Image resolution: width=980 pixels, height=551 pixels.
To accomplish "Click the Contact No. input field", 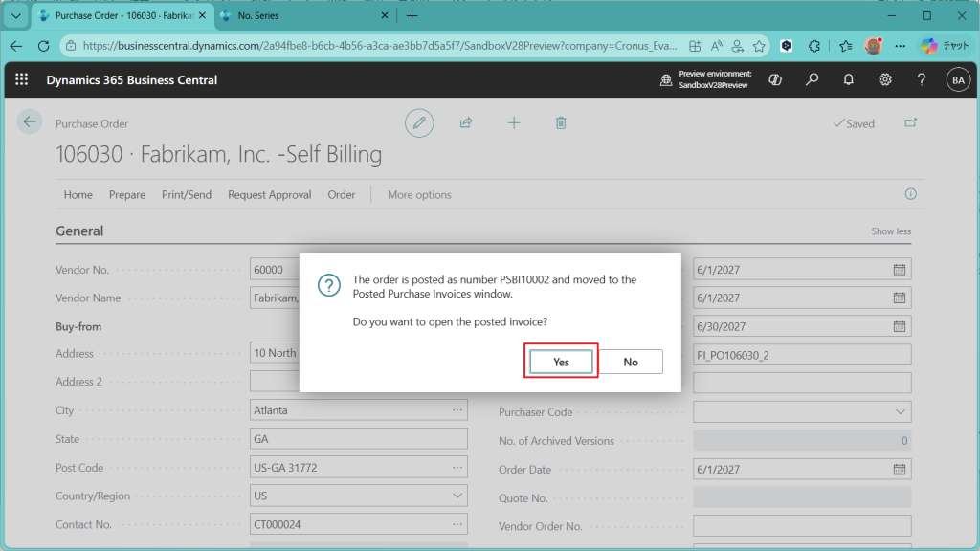I will click(358, 525).
